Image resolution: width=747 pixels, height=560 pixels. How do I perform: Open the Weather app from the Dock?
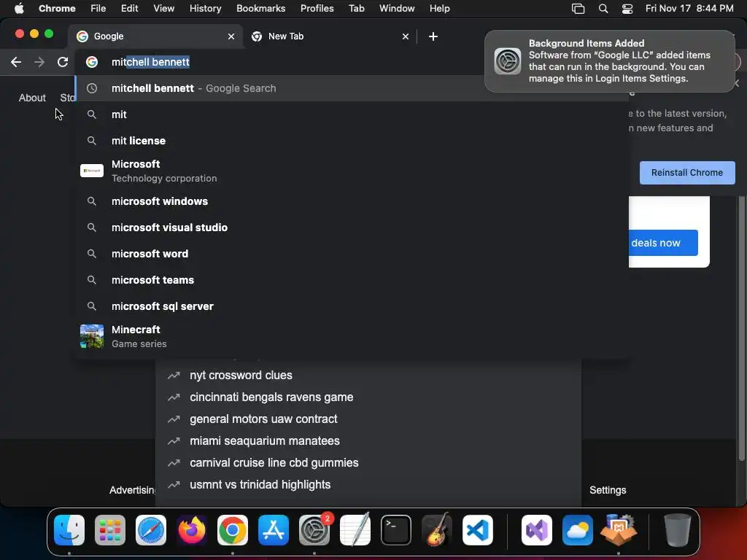click(x=578, y=530)
